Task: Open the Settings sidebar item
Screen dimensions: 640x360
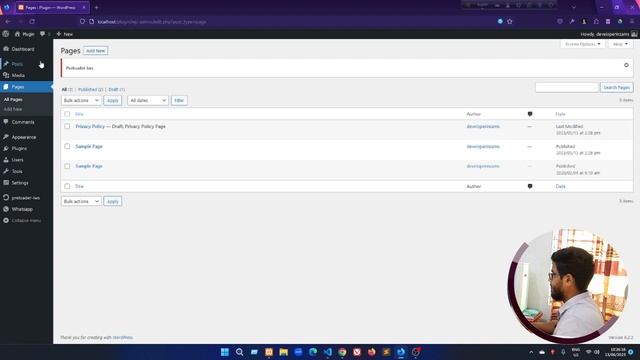Action: click(20, 183)
